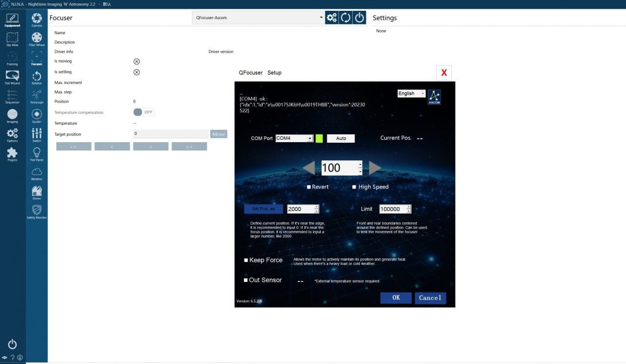Click the 'Driver version' label

coord(221,52)
